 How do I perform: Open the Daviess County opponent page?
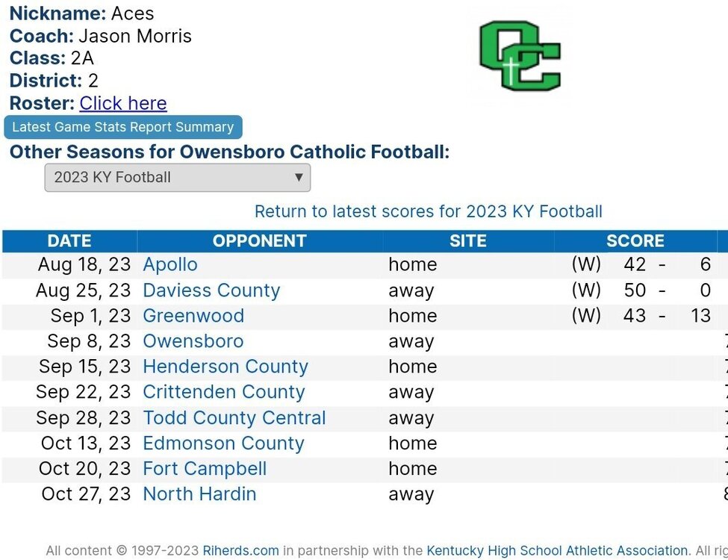(x=211, y=290)
